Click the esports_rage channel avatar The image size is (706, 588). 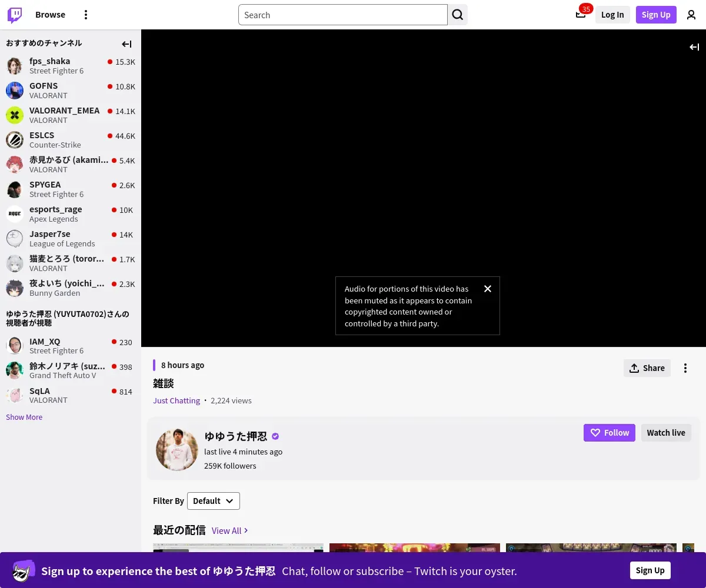15,214
